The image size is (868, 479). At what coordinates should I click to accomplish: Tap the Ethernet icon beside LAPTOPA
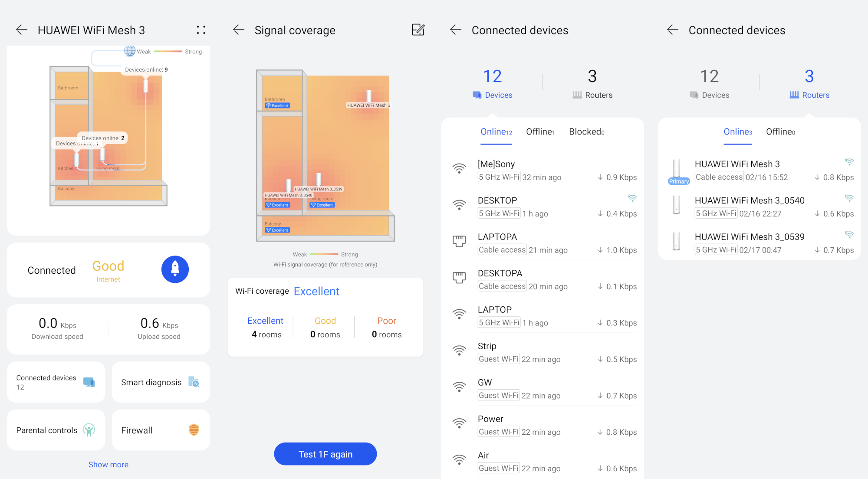(x=459, y=241)
